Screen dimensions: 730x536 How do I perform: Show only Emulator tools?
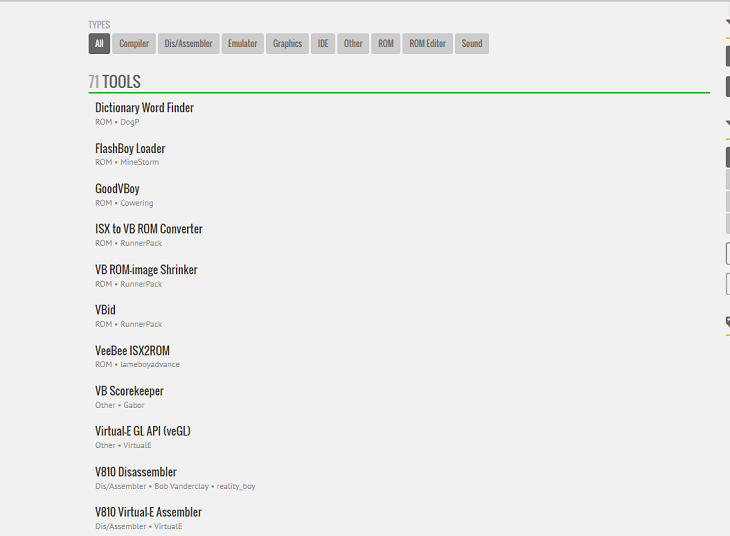[x=242, y=44]
